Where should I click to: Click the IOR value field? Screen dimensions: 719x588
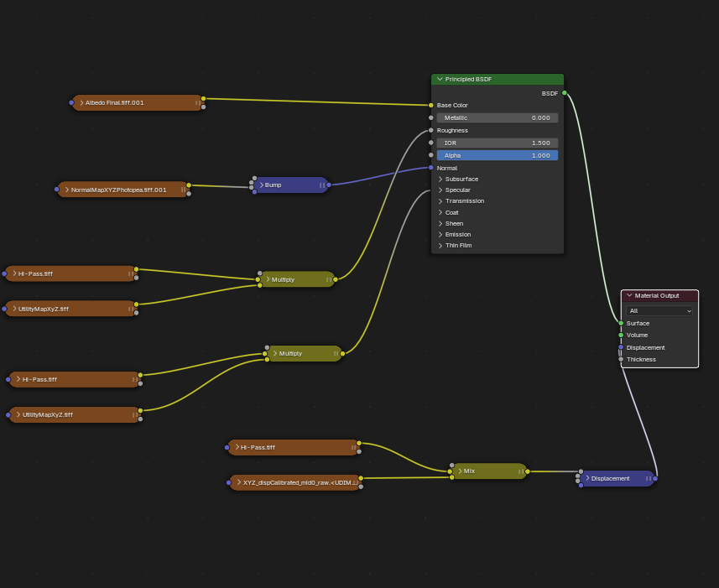(x=497, y=143)
